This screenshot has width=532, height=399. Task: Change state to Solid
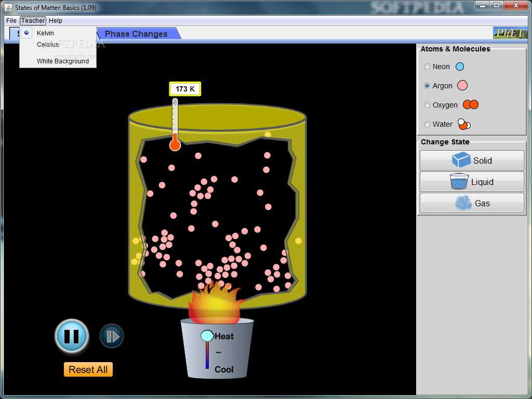472,160
